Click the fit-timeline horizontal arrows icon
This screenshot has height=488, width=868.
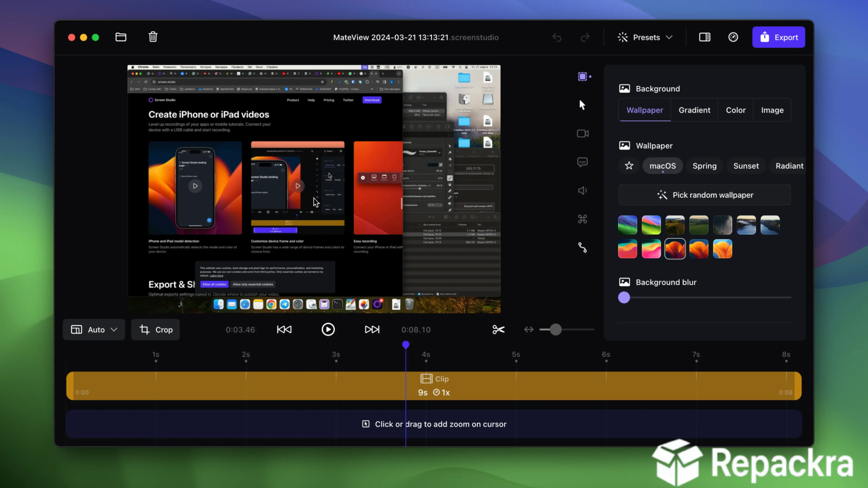(529, 330)
